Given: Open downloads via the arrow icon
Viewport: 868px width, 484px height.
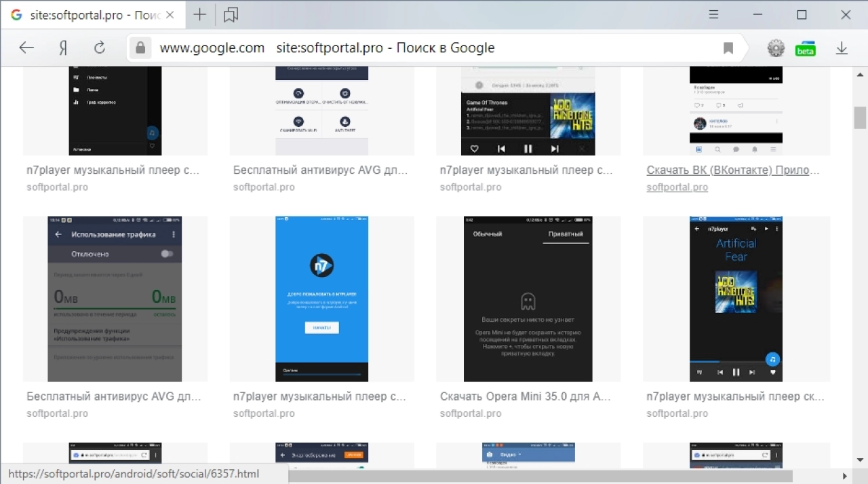Looking at the screenshot, I should coord(842,48).
